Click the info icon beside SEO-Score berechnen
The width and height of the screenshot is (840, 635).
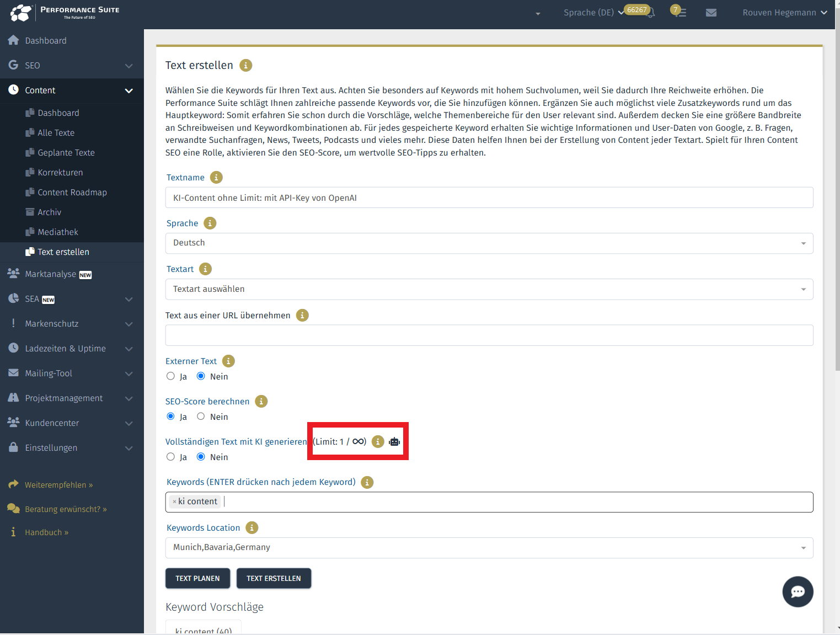pyautogui.click(x=261, y=401)
